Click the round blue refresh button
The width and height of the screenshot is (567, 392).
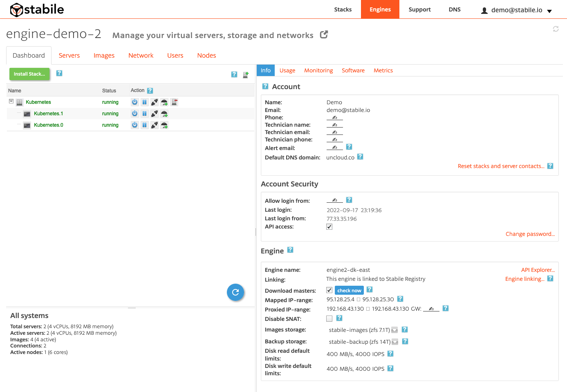click(x=235, y=292)
